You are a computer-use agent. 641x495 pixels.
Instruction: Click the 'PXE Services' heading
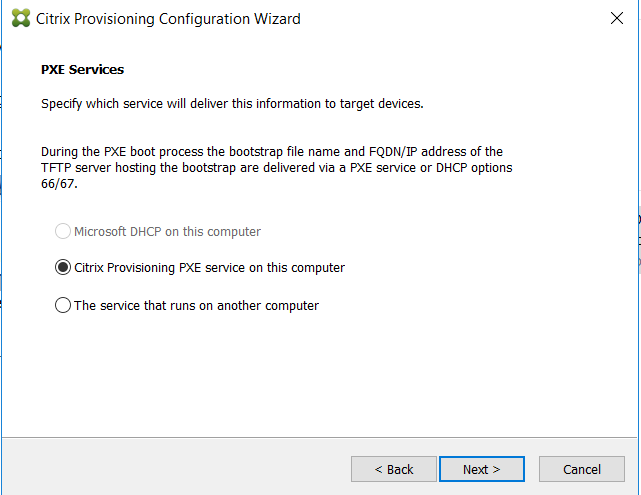click(x=82, y=69)
